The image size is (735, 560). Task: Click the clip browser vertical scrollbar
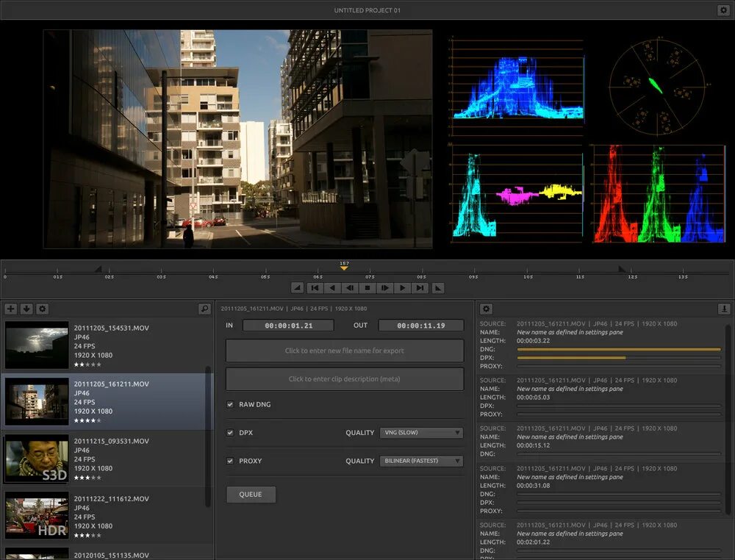click(208, 436)
